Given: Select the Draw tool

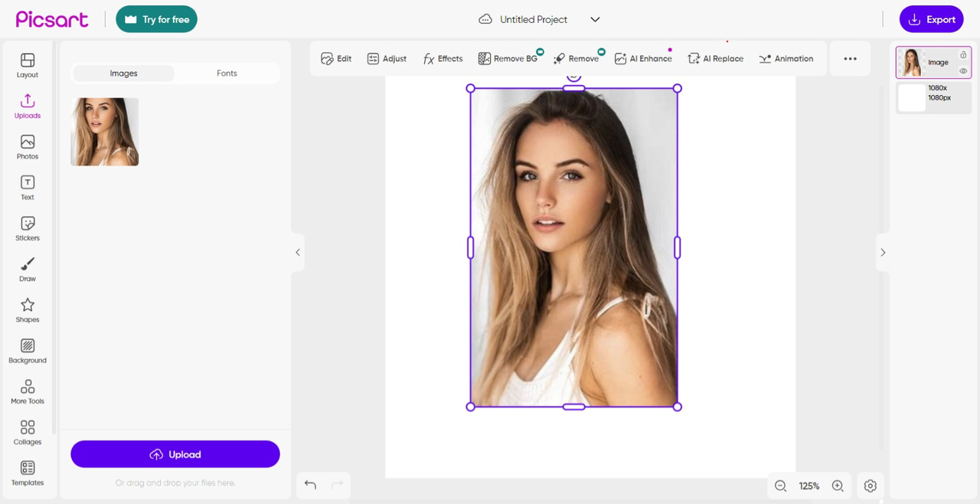Looking at the screenshot, I should point(28,270).
